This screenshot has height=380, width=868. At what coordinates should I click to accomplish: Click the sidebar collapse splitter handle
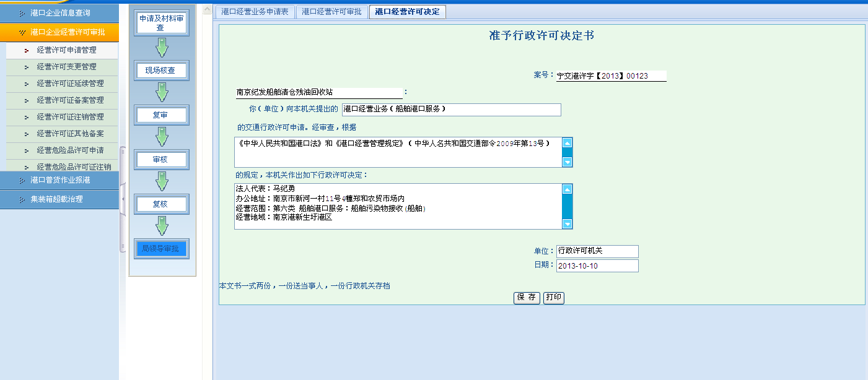point(123,198)
